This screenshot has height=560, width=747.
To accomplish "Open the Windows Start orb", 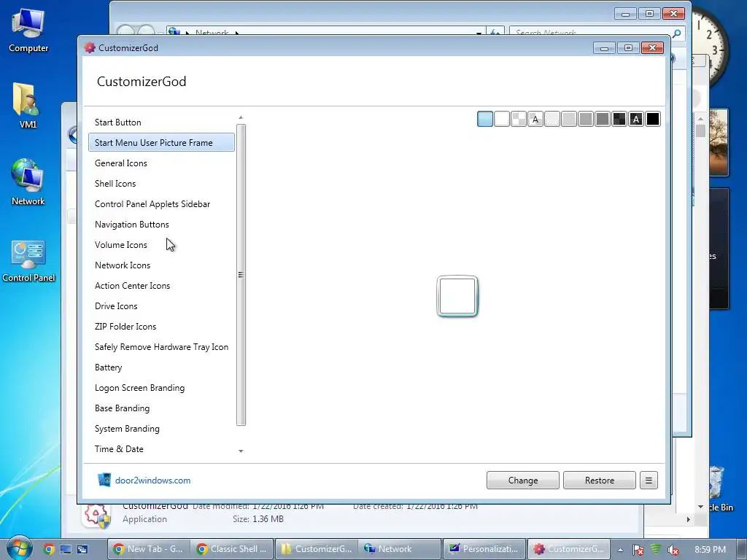I will [18, 548].
